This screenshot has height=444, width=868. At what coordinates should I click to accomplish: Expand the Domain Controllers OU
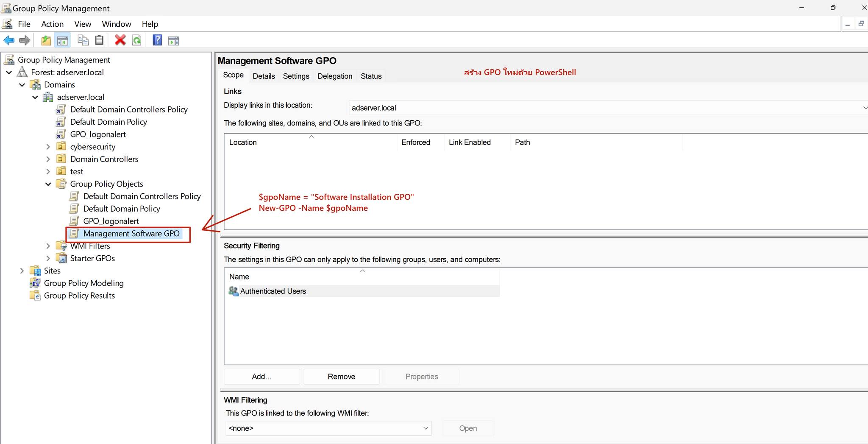[48, 159]
